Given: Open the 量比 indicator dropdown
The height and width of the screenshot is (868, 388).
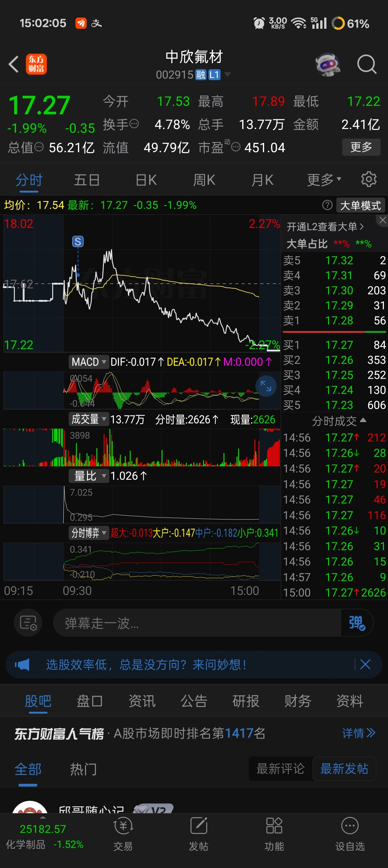Looking at the screenshot, I should pyautogui.click(x=89, y=476).
